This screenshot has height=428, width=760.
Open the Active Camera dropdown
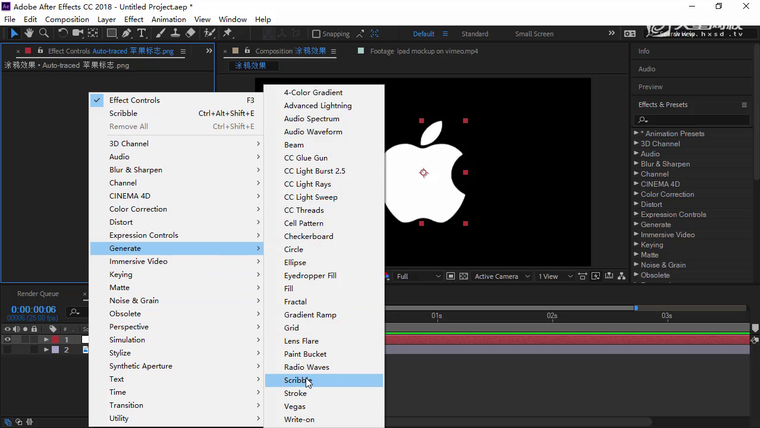[x=501, y=276]
